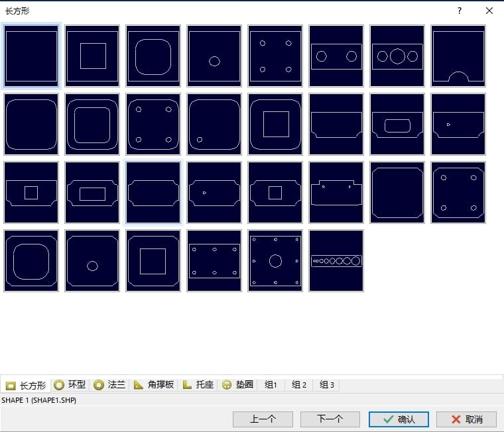
Task: Pick the plate with bottom semicircle notch
Action: [x=458, y=56]
